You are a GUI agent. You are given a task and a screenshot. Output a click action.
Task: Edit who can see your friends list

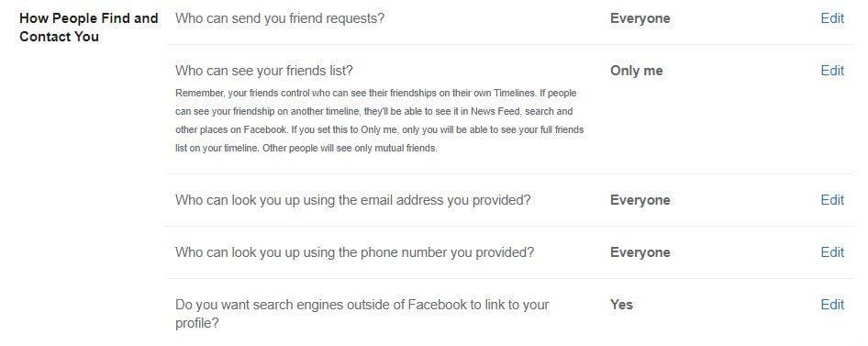(x=832, y=71)
